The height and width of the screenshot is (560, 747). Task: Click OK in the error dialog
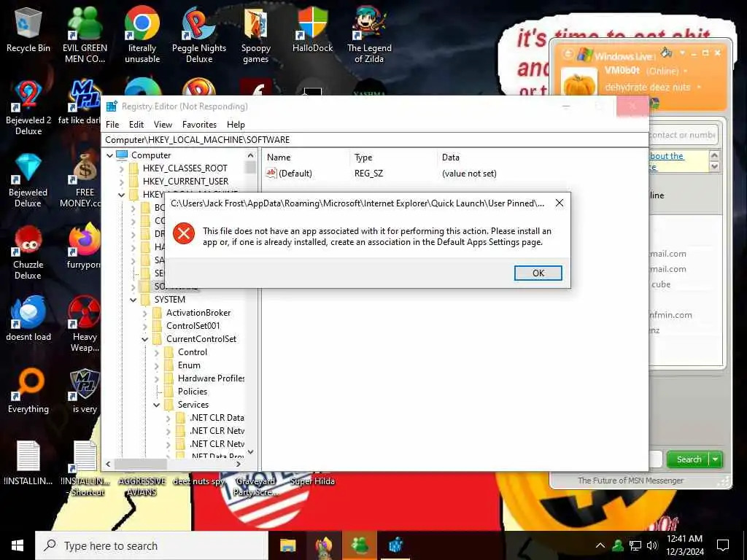tap(538, 273)
